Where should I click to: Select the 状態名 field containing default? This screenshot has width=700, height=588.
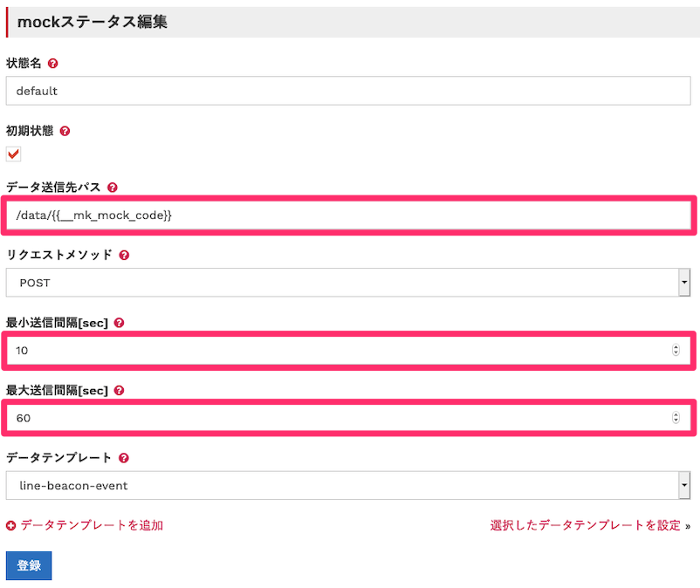(x=349, y=91)
